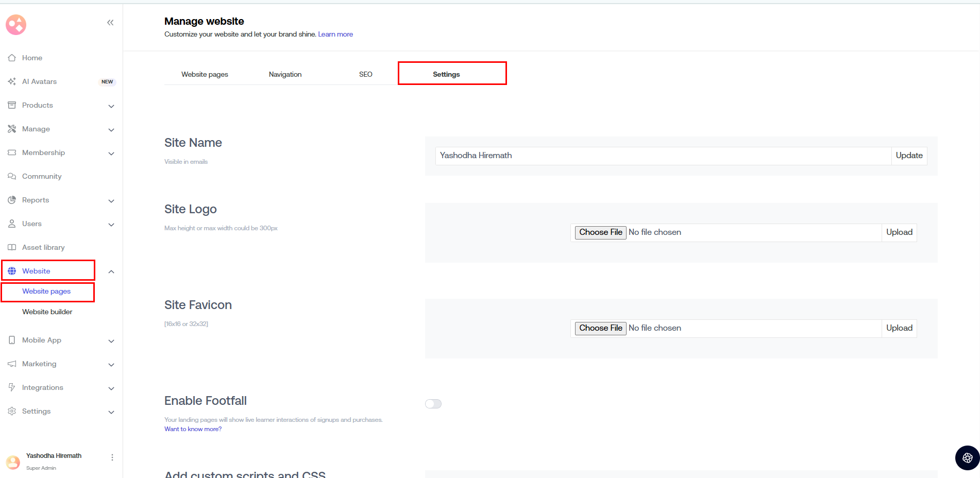Toggle the Enable Footfall switch
This screenshot has height=478, width=980.
pos(433,404)
